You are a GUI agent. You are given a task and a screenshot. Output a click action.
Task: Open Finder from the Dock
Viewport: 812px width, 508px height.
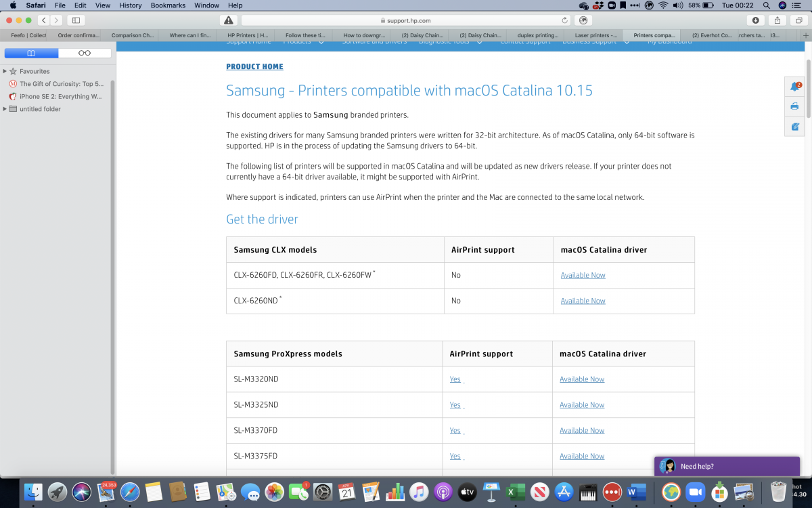pos(33,492)
